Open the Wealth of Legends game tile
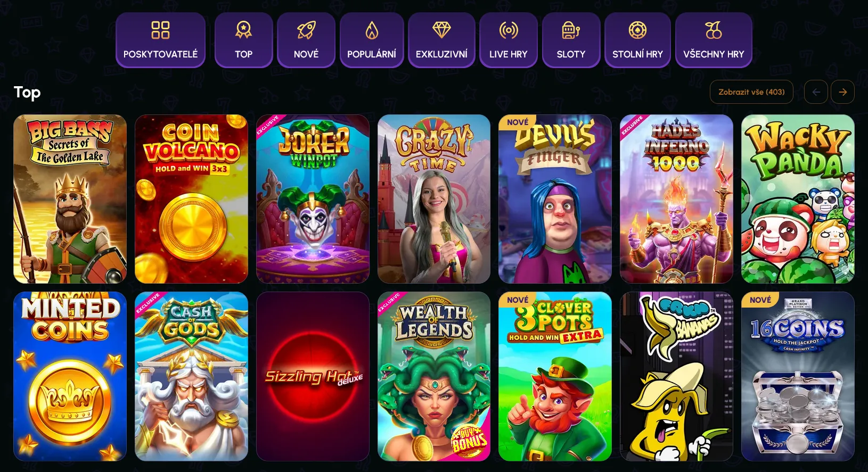Image resolution: width=868 pixels, height=472 pixels. (x=434, y=376)
